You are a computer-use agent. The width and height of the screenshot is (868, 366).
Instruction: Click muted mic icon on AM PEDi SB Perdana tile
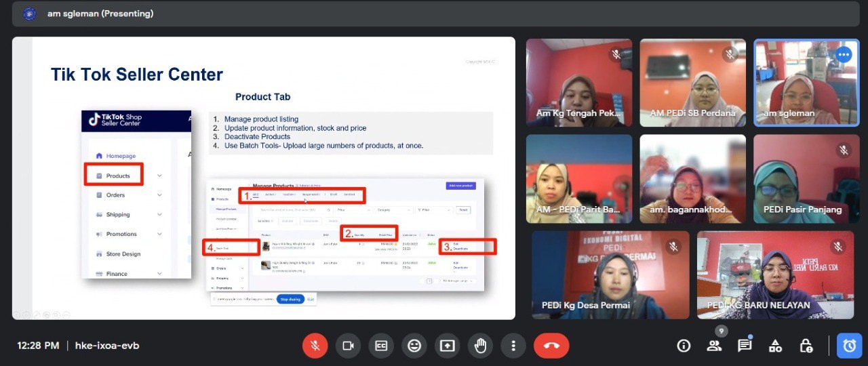click(x=730, y=54)
